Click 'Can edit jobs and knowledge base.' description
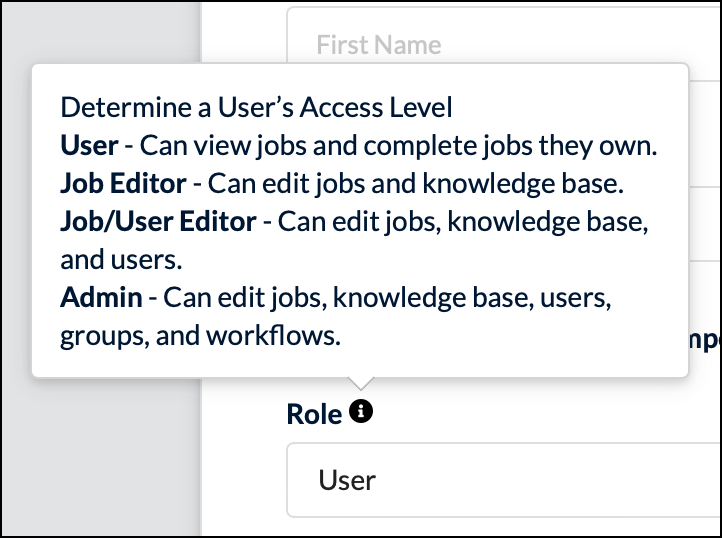Screen dimensions: 722x538 [x=415, y=184]
